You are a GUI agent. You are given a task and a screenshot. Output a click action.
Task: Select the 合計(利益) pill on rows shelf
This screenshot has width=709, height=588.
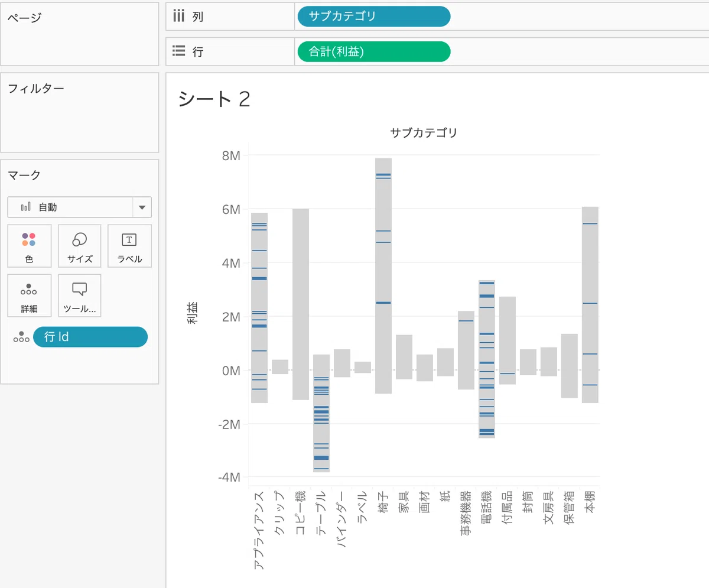[374, 52]
